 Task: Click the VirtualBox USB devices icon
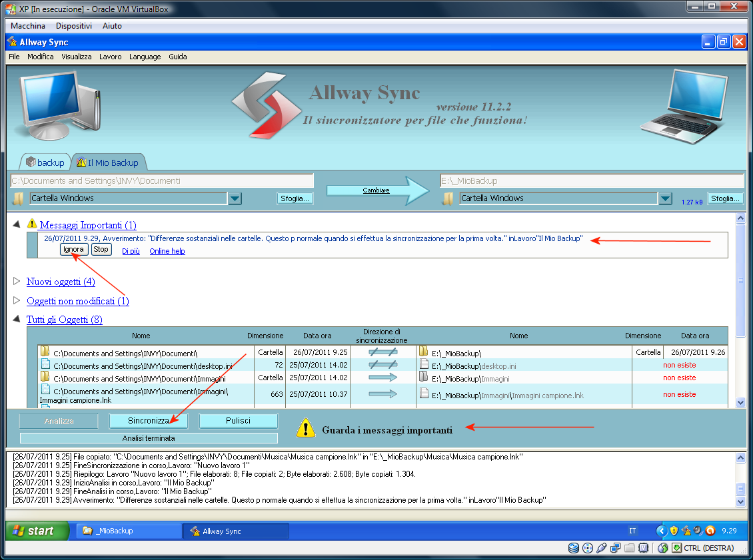coord(601,548)
